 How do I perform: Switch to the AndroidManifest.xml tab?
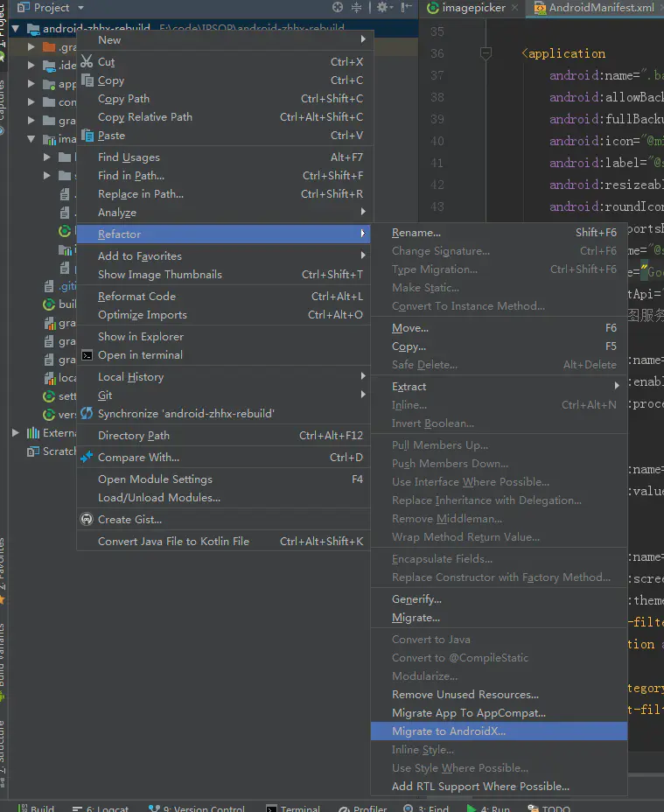pyautogui.click(x=595, y=8)
